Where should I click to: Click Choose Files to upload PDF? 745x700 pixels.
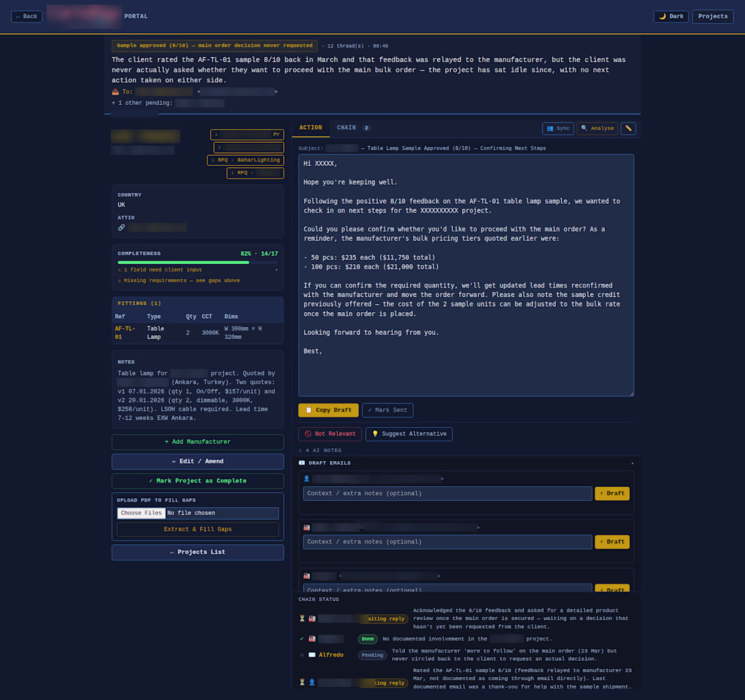[141, 513]
